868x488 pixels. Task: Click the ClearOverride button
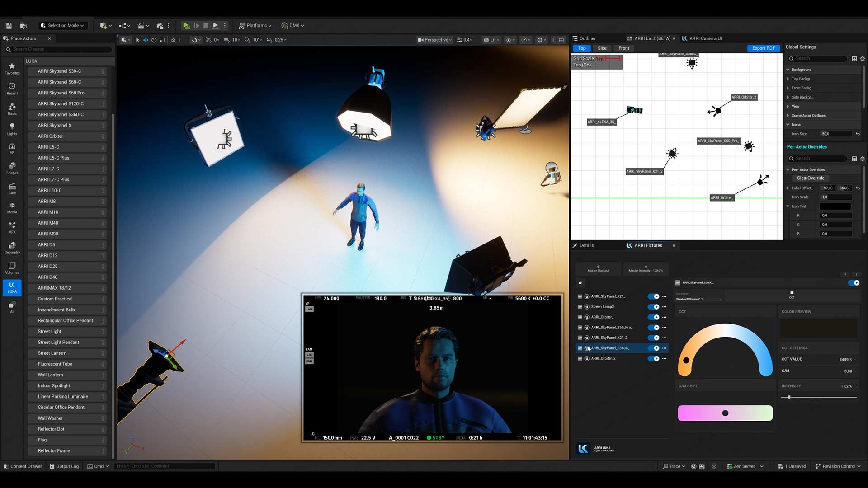coord(811,178)
